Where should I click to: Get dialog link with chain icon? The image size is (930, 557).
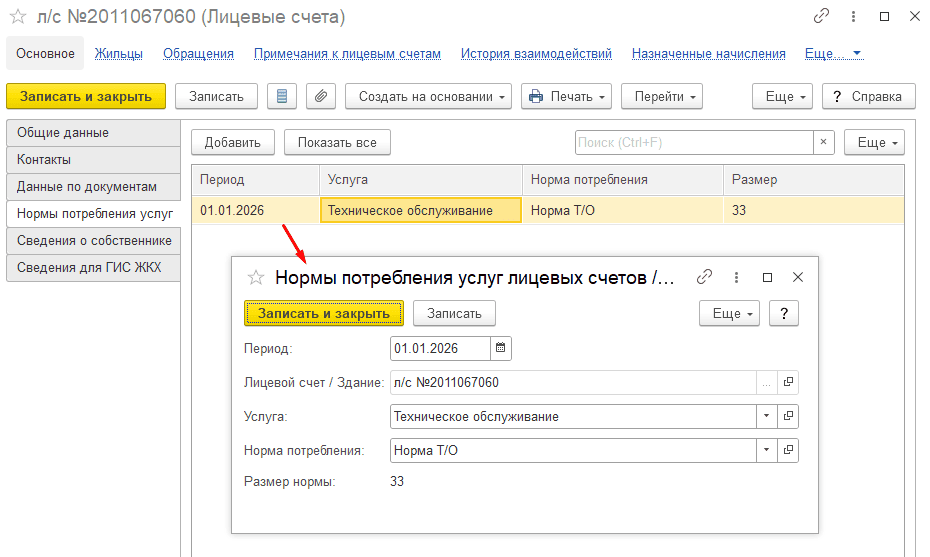(x=704, y=277)
